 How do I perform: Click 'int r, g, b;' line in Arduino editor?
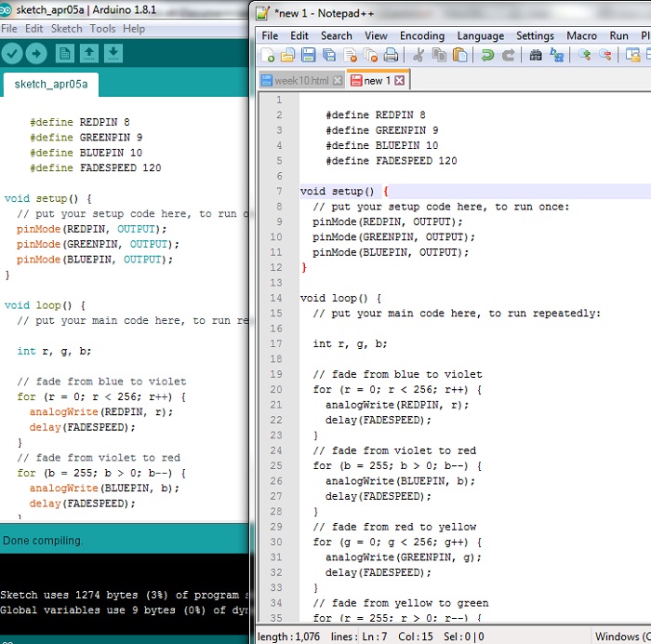point(54,351)
